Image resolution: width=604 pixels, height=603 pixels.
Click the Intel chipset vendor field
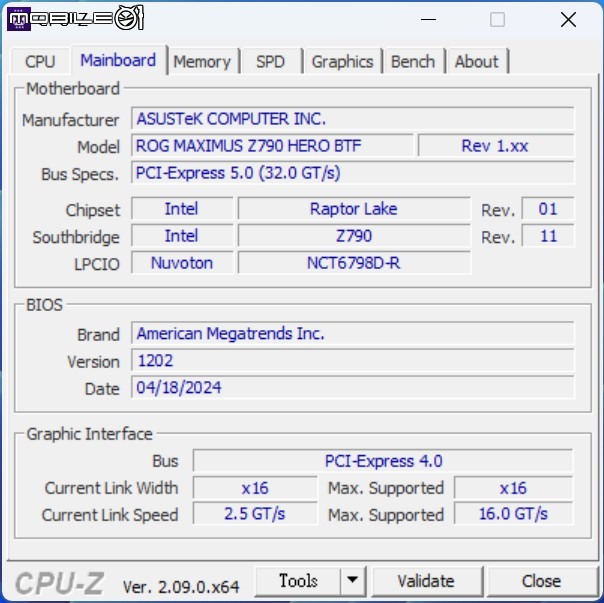click(x=182, y=209)
